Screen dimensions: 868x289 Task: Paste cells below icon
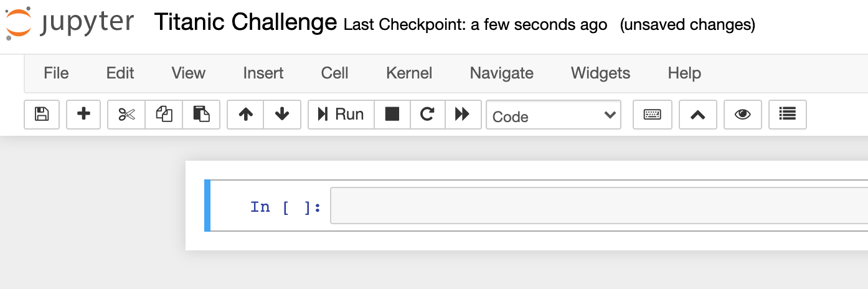point(201,115)
